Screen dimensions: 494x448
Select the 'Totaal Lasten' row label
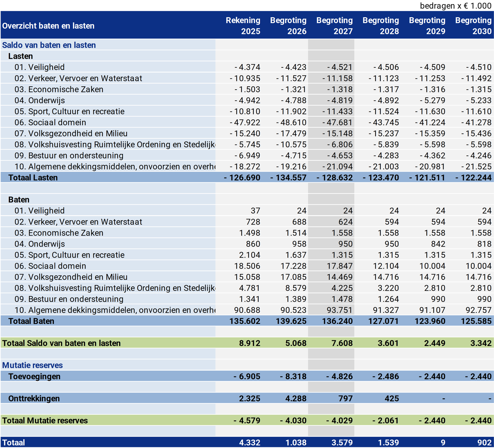[33, 177]
